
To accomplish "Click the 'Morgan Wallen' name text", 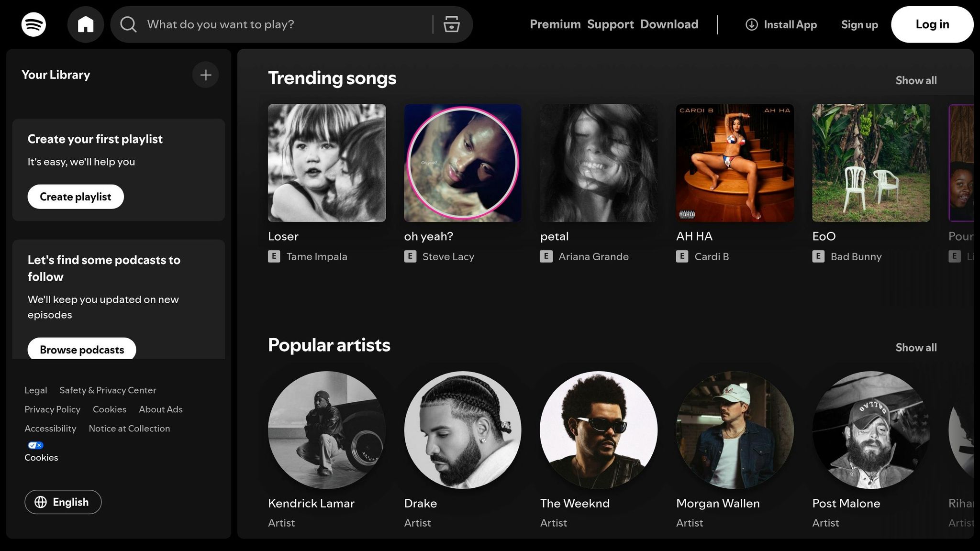I will coord(718,504).
